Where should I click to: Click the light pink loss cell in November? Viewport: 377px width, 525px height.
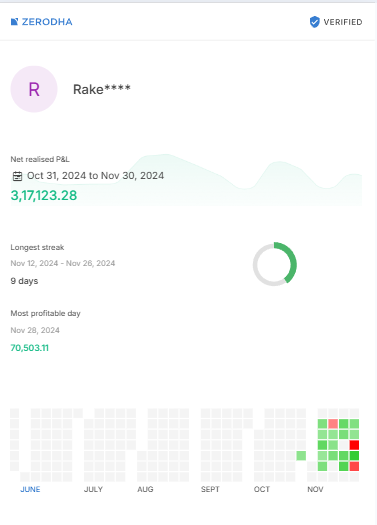[x=333, y=424]
